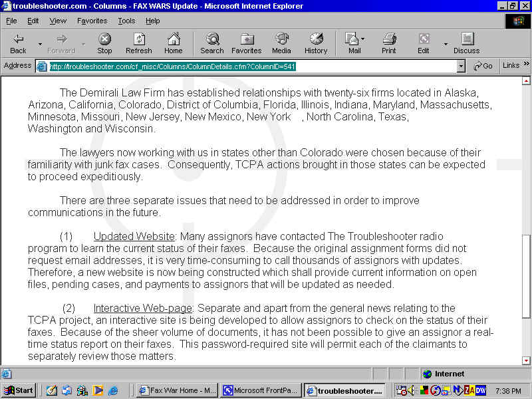The width and height of the screenshot is (532, 399).
Task: Select the text 'Washington and Wisconsin.'
Action: pyautogui.click(x=92, y=128)
